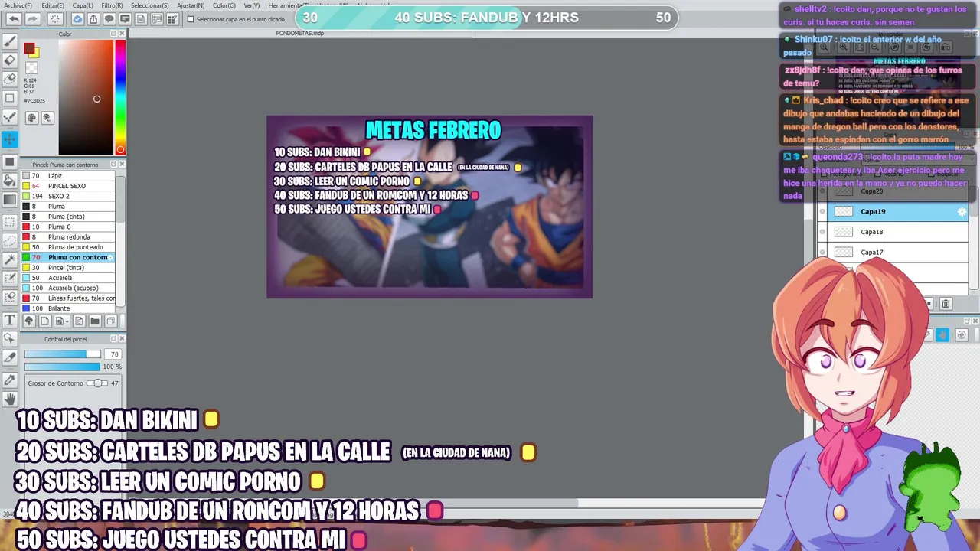This screenshot has width=980, height=551.
Task: Toggle visibility of layer Capa19
Action: coord(822,211)
